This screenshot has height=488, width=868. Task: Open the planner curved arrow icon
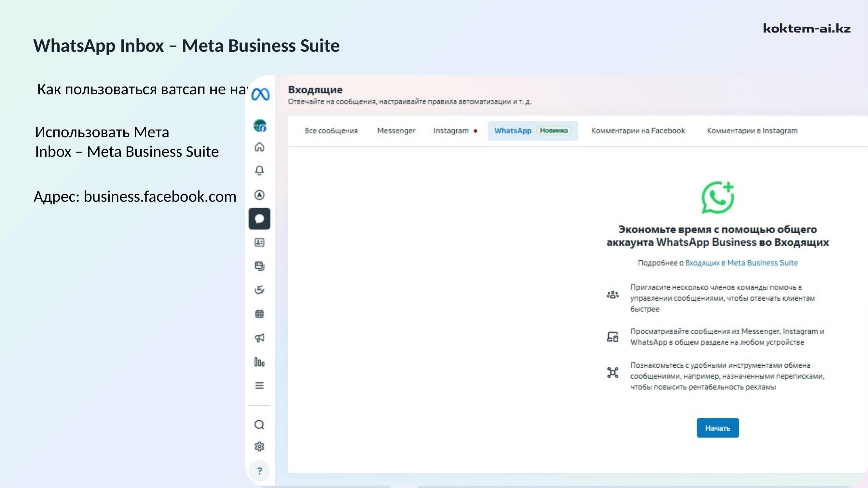point(259,290)
